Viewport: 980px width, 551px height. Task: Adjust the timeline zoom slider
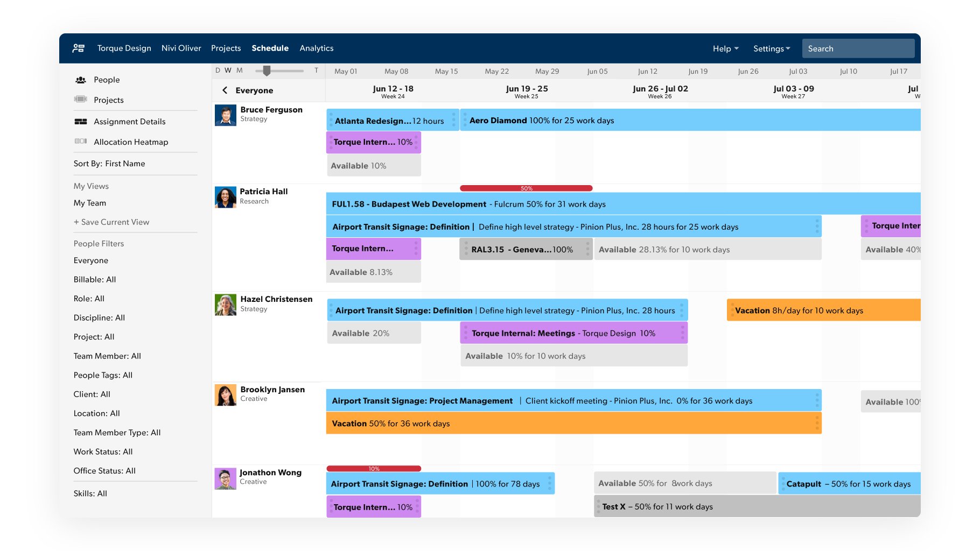point(267,70)
